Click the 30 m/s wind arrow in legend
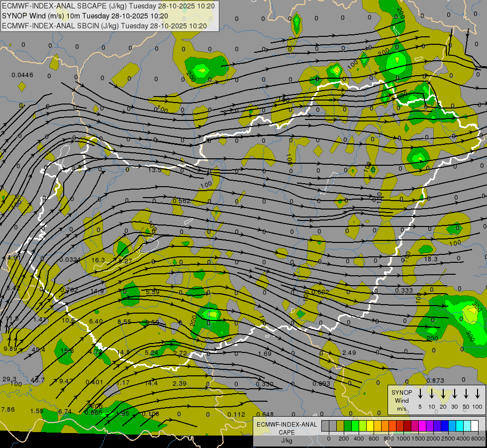The width and height of the screenshot is (487, 448). coord(454,394)
